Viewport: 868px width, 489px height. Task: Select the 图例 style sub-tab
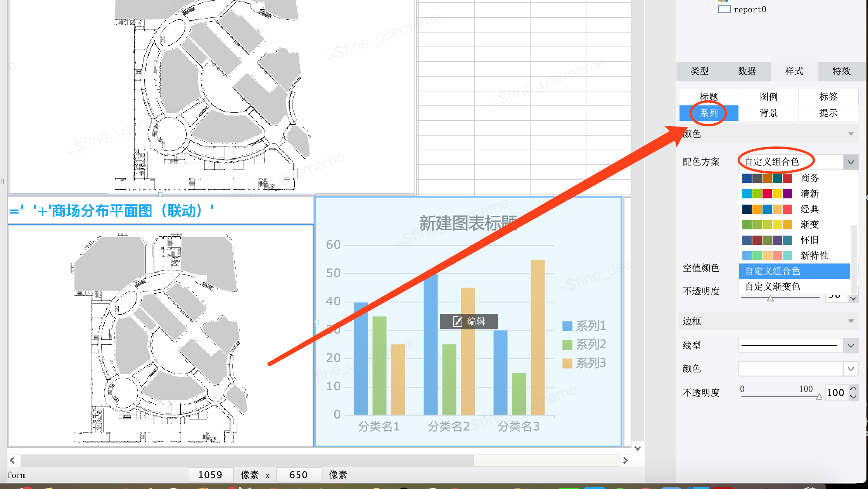tap(768, 96)
